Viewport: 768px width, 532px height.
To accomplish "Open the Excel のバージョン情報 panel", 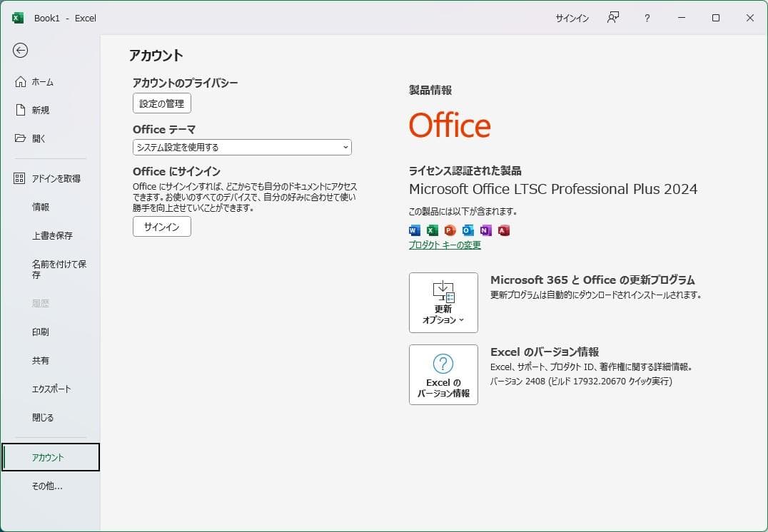I will (443, 374).
